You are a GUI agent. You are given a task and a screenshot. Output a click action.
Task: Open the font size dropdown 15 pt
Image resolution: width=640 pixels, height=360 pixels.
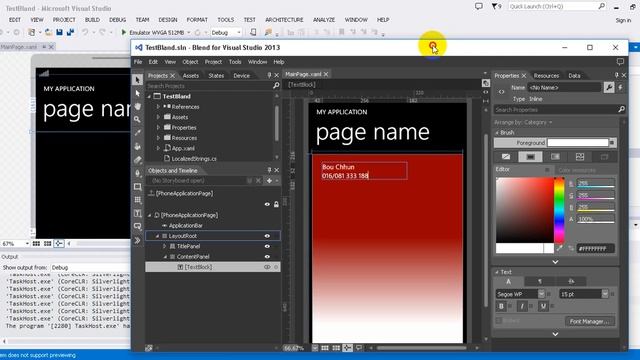[x=604, y=294]
